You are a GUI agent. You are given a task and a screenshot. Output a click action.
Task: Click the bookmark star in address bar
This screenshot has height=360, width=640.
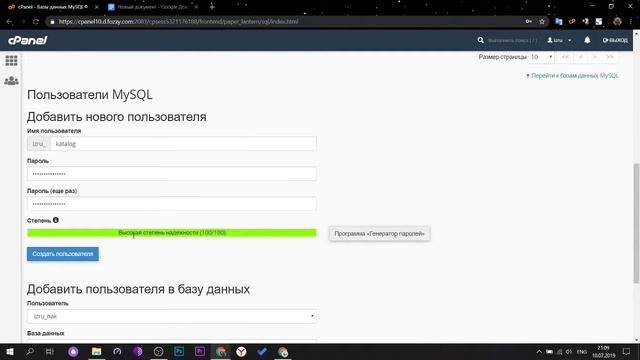542,21
